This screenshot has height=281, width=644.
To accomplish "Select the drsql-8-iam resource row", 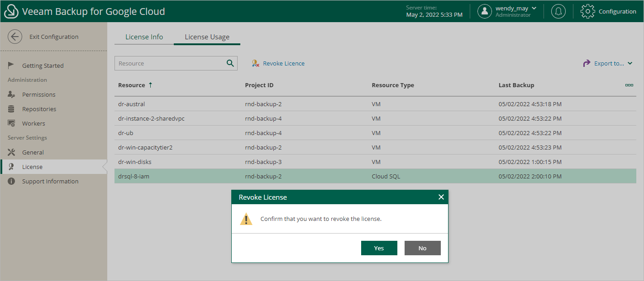I will [x=375, y=176].
